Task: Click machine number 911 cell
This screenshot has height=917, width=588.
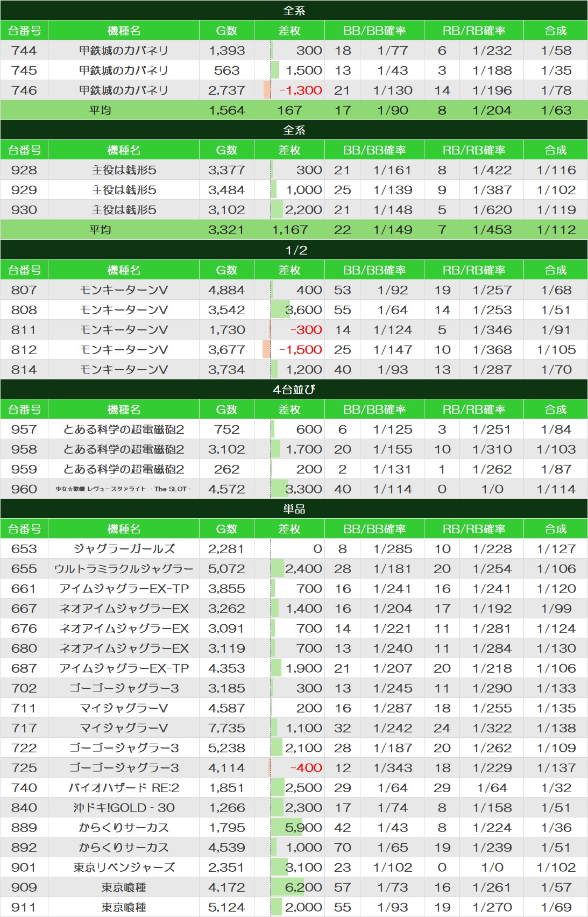Action: [x=24, y=907]
